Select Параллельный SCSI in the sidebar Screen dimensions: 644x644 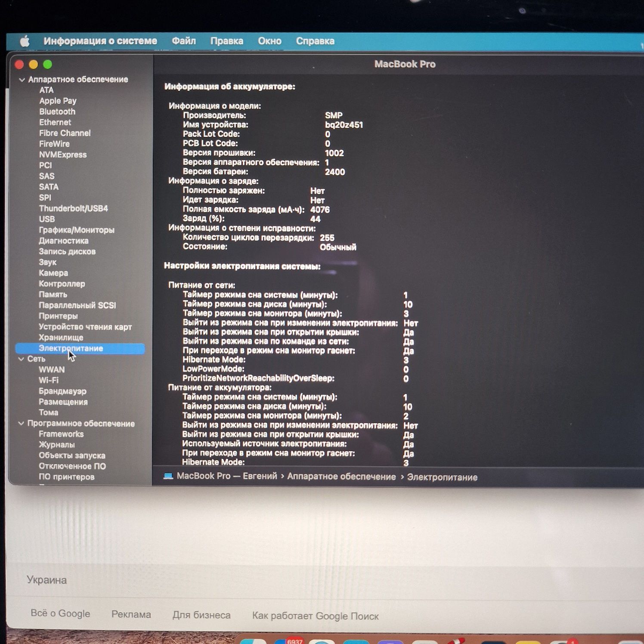[x=77, y=305]
